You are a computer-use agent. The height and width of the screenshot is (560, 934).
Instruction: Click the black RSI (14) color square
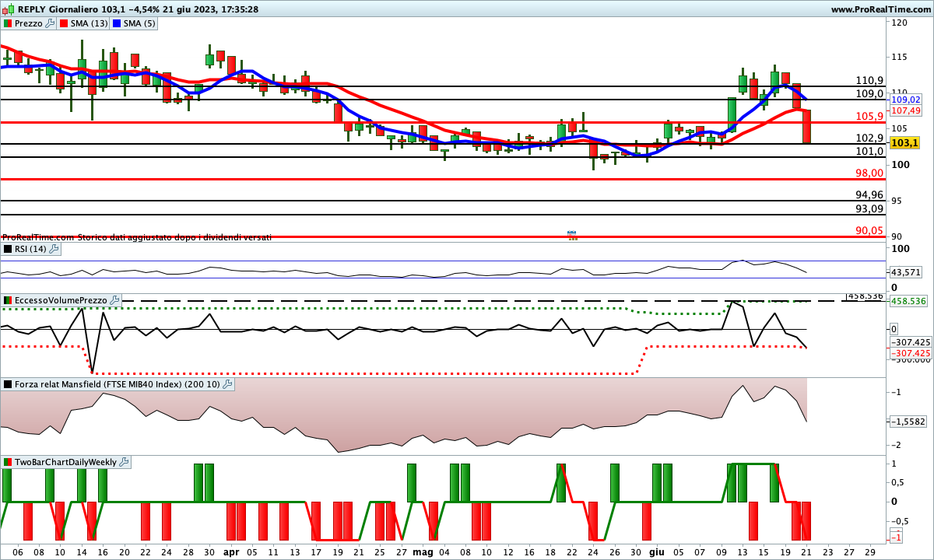(x=8, y=249)
